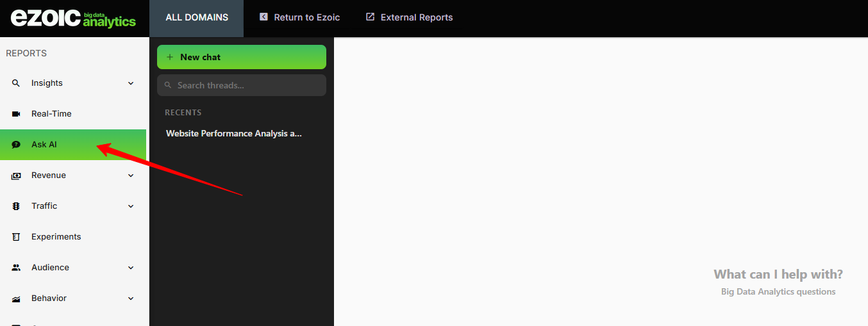Image resolution: width=868 pixels, height=326 pixels.
Task: Open the Revenue menu item
Action: point(73,175)
